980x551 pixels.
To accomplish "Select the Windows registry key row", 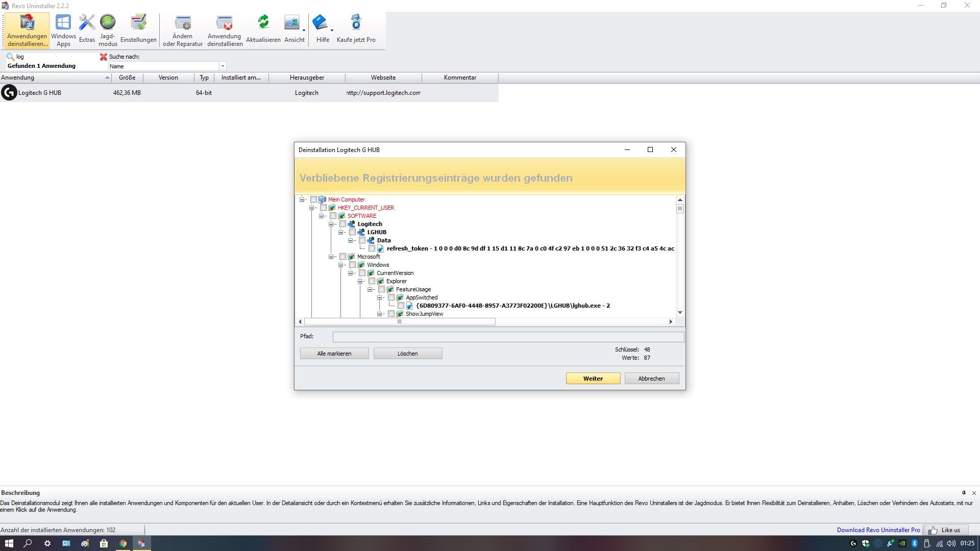I will click(378, 265).
